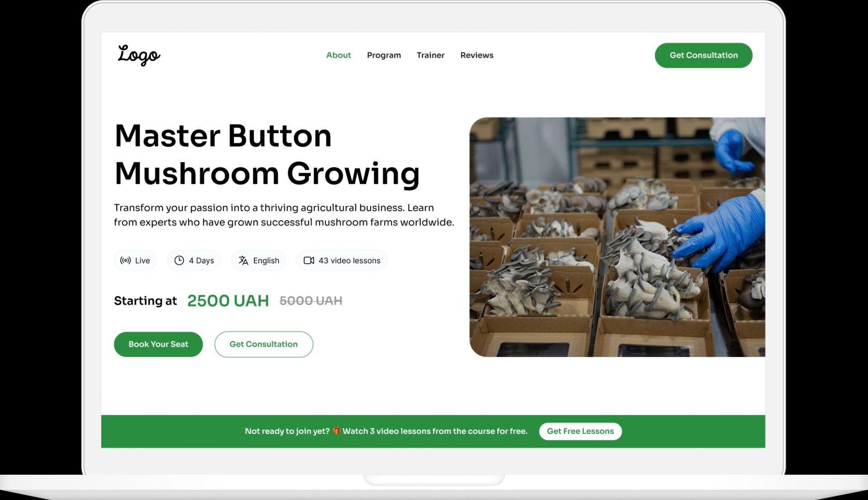868x500 pixels.
Task: Open the Trainer nav link
Action: pyautogui.click(x=430, y=55)
